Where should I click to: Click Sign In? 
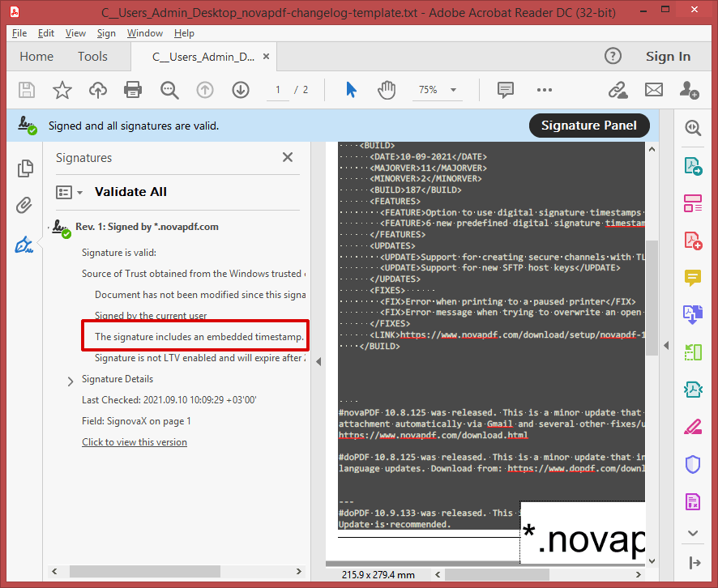pyautogui.click(x=668, y=56)
